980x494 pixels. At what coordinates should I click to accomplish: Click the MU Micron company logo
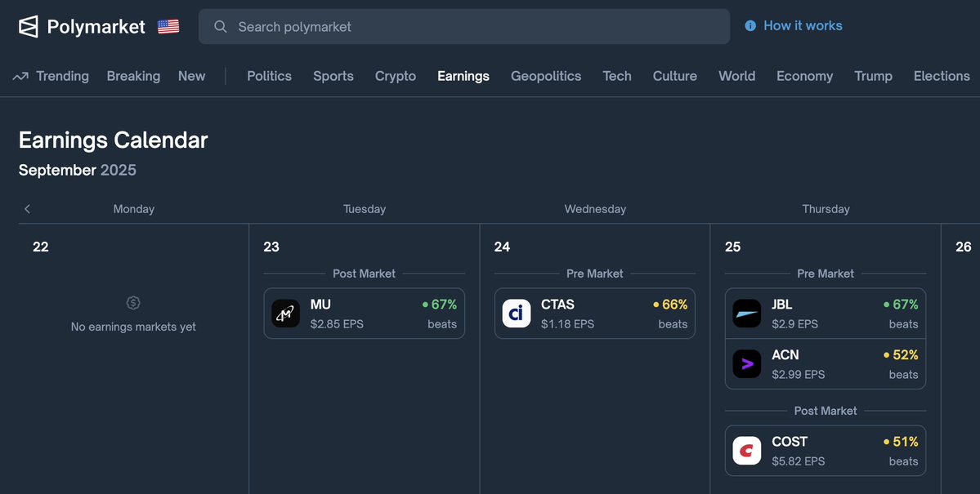tap(285, 314)
